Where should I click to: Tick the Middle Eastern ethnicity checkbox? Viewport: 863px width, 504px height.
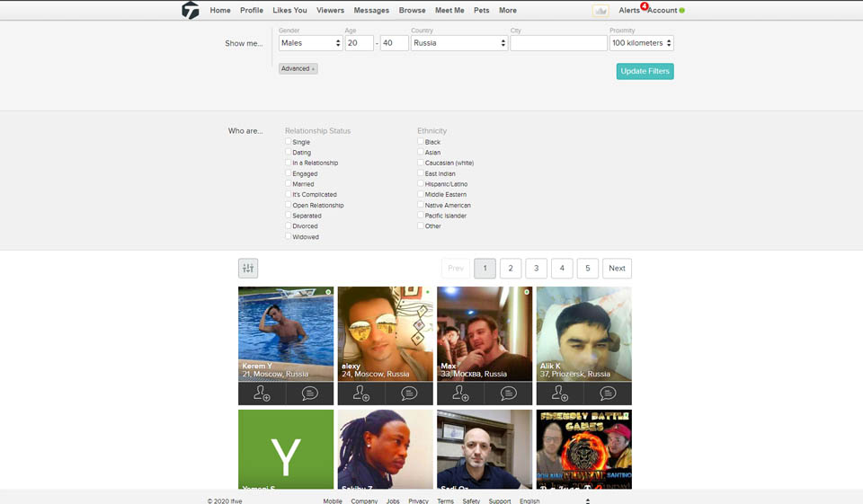click(x=421, y=195)
